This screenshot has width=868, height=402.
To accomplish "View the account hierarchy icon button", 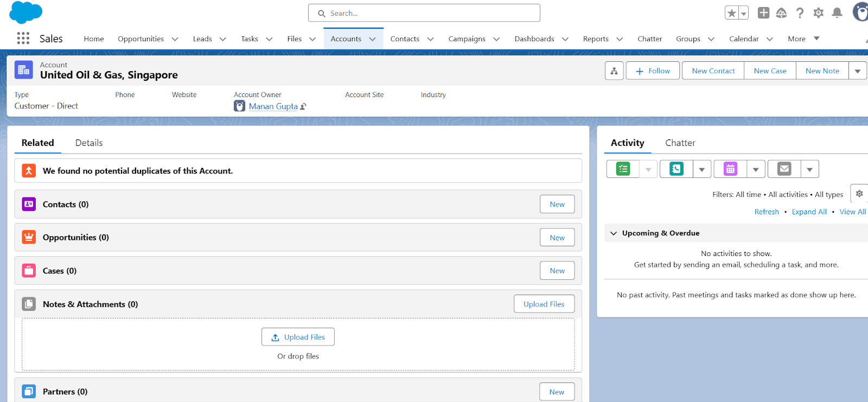I will point(614,71).
